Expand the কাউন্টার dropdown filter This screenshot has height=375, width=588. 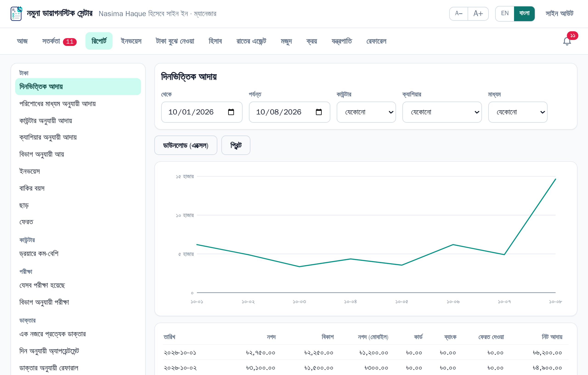tap(366, 112)
